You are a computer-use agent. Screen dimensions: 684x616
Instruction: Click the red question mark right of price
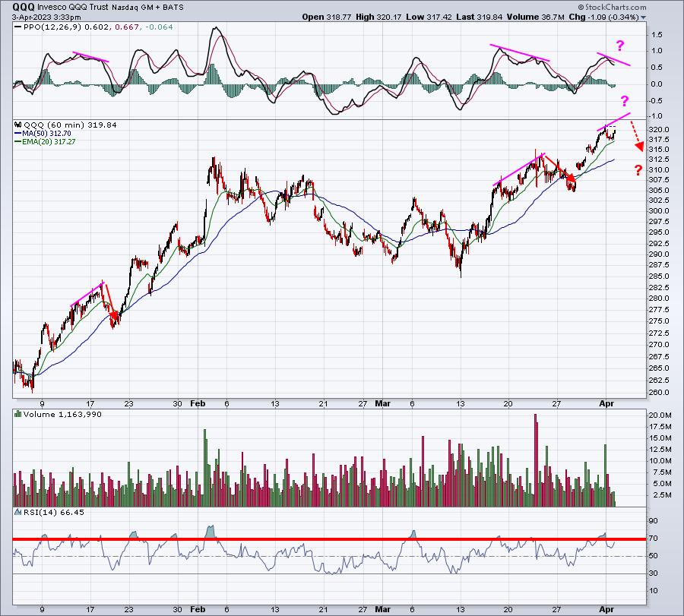(x=638, y=170)
